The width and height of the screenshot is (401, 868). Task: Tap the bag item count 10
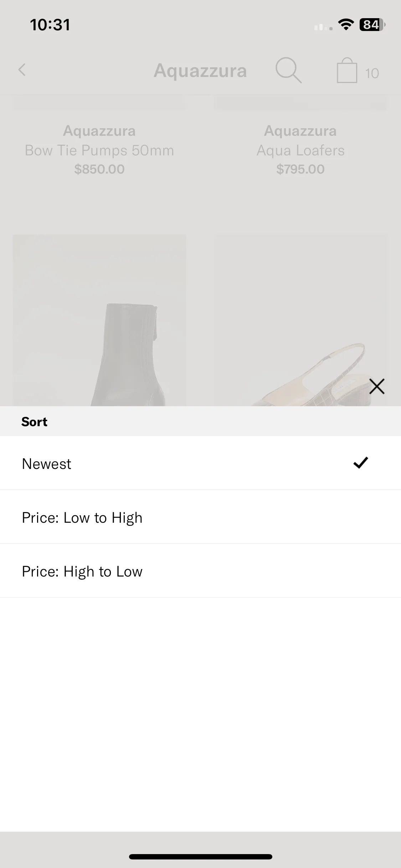pos(372,73)
